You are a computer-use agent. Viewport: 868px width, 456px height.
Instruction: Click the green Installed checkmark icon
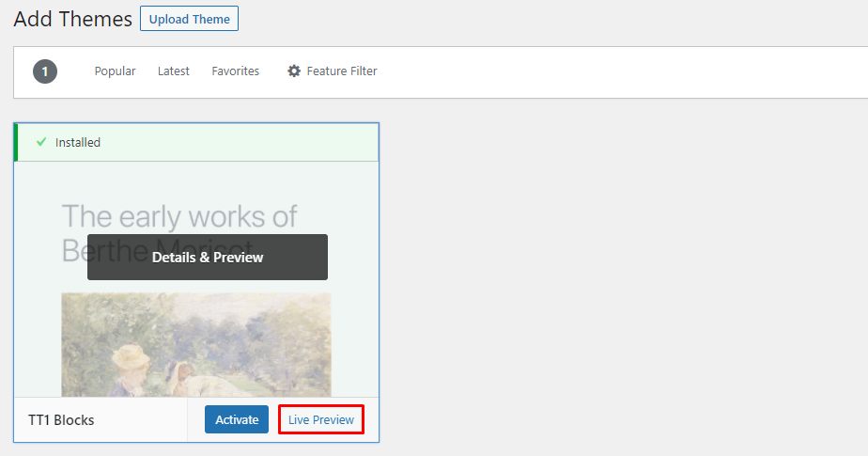(x=40, y=142)
